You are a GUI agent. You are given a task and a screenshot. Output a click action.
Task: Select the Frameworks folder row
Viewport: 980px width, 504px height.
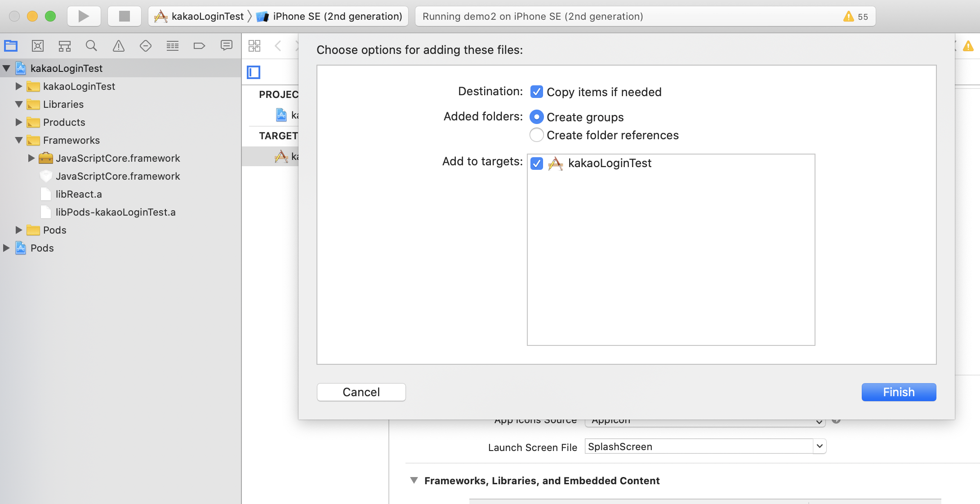tap(120, 140)
